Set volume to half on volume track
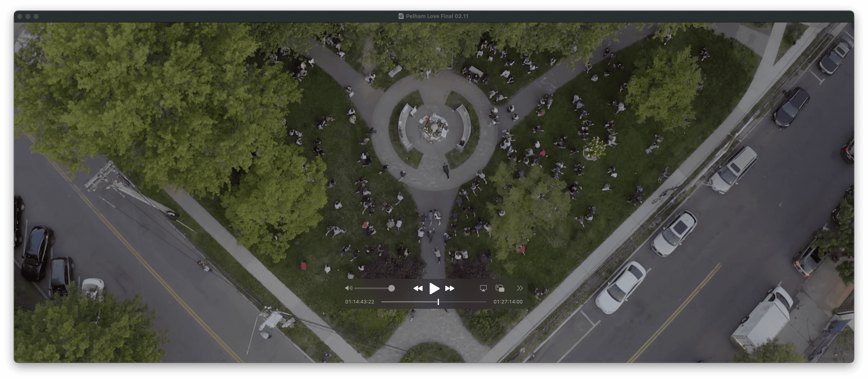The width and height of the screenshot is (868, 380). pos(373,288)
